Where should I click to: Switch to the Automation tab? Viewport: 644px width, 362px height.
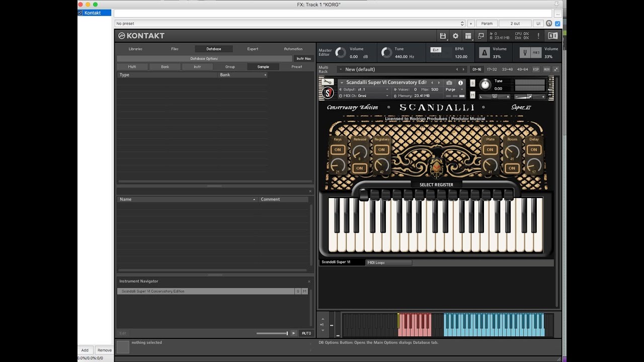tap(293, 49)
